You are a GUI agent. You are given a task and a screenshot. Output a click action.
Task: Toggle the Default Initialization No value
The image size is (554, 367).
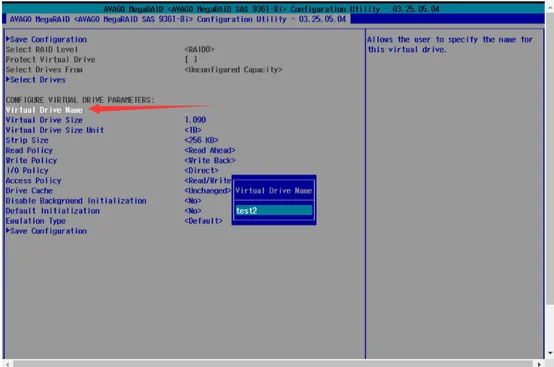point(193,211)
